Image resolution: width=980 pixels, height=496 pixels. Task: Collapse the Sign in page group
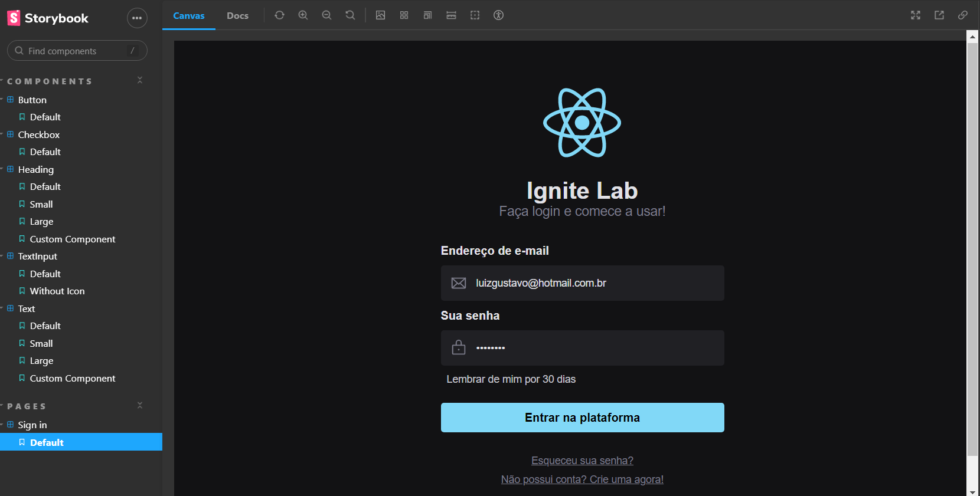pos(32,425)
